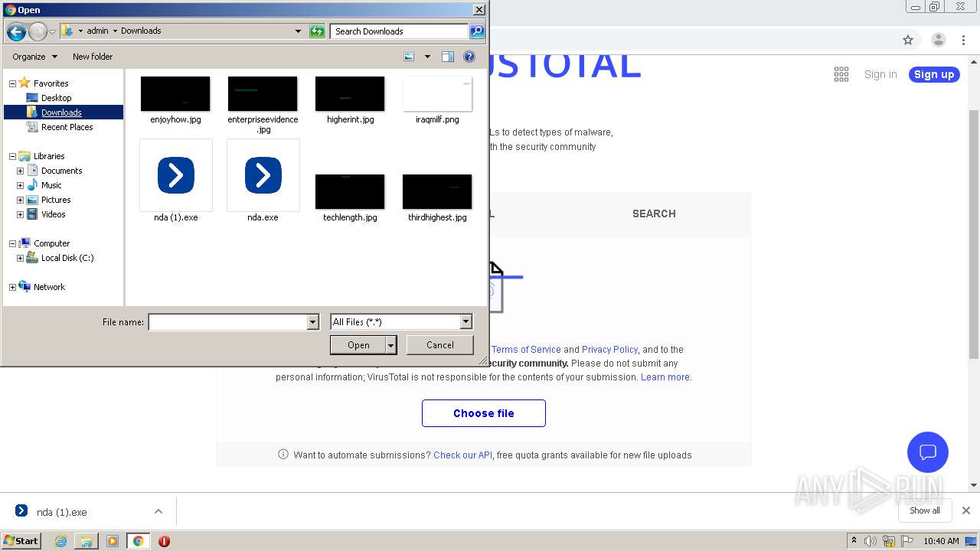Click the Forward arrow in Open dialog
The image size is (980, 551).
[x=38, y=31]
